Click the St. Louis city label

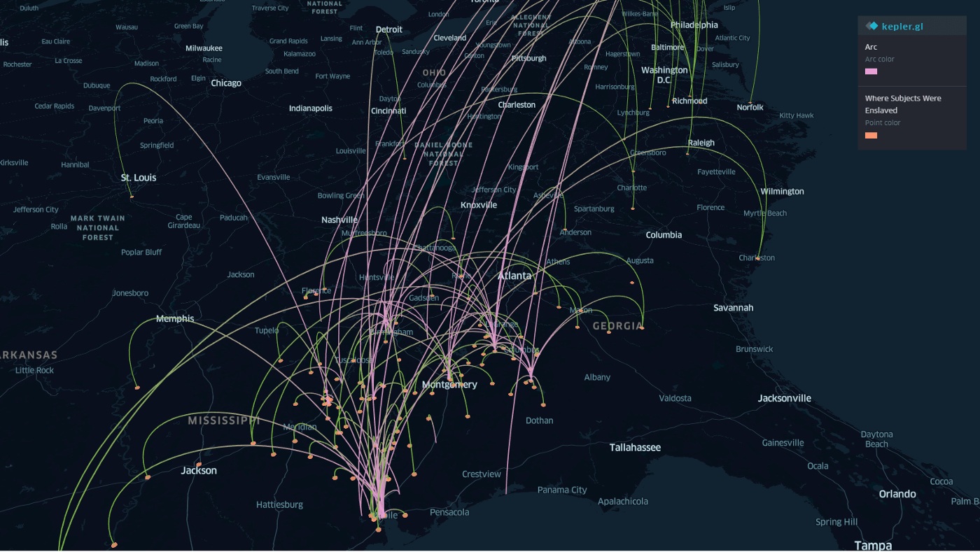pyautogui.click(x=139, y=178)
